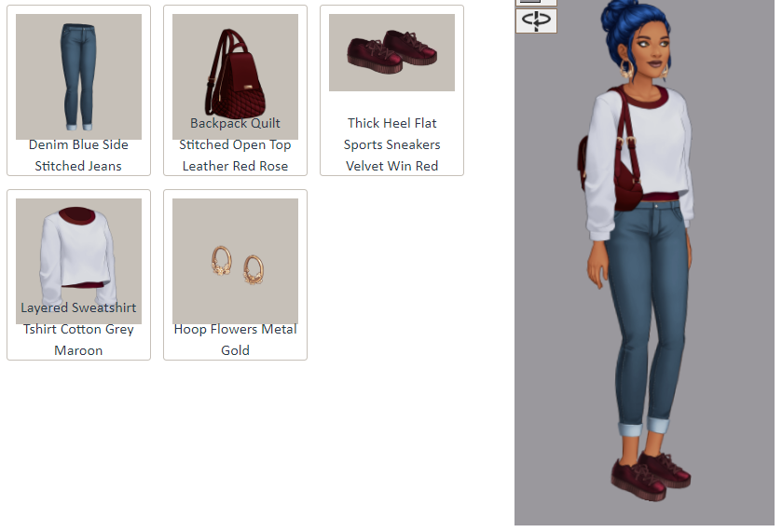
Task: Open Thick Heel Flat Sports Sneakers label
Action: pos(392,133)
